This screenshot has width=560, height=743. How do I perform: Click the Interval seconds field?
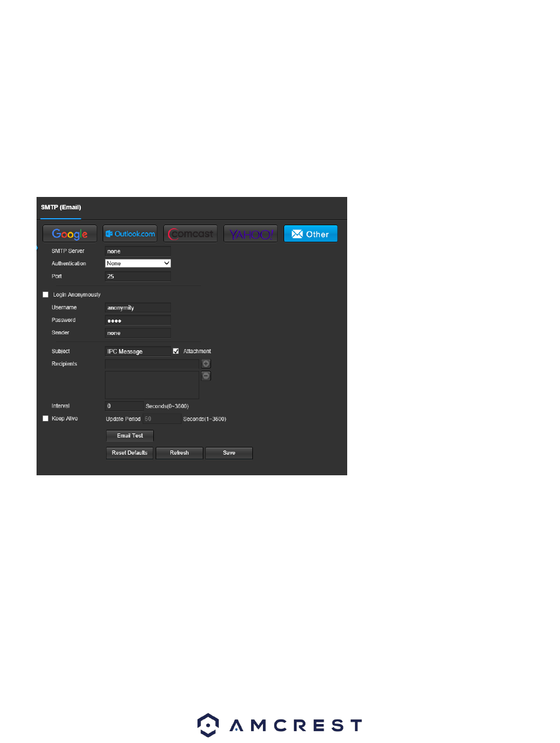pos(124,406)
